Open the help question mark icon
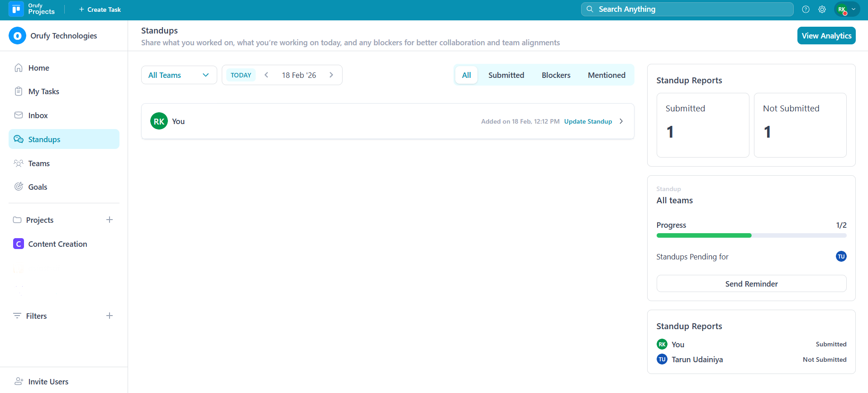This screenshot has height=393, width=868. point(806,9)
